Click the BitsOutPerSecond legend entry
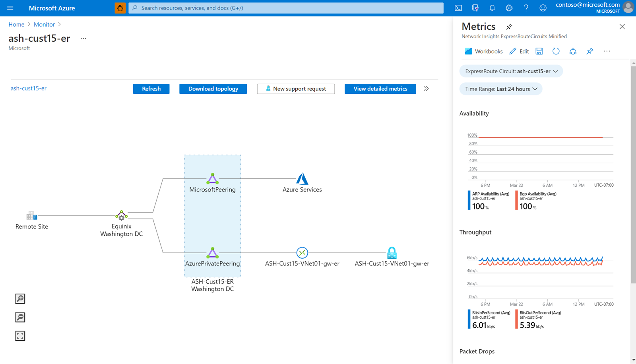 coord(539,319)
